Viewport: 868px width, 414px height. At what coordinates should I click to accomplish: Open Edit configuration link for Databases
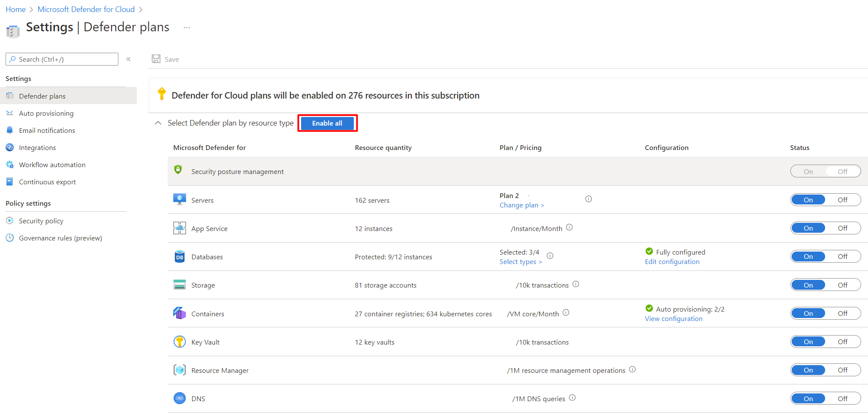click(672, 262)
